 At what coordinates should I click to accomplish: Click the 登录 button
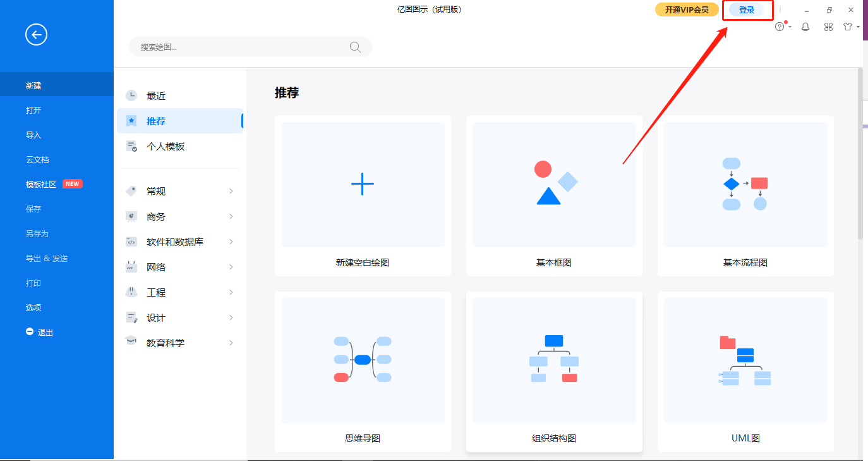click(x=747, y=9)
